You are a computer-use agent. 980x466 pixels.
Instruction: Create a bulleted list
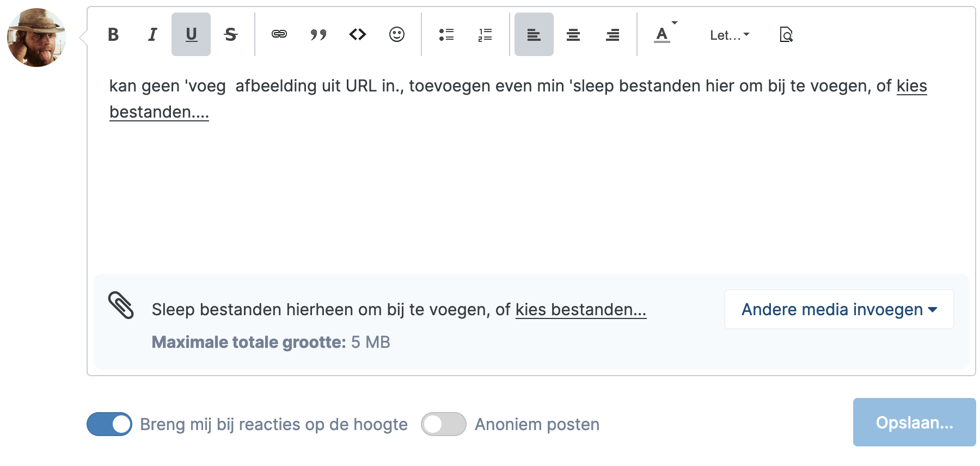pos(446,34)
